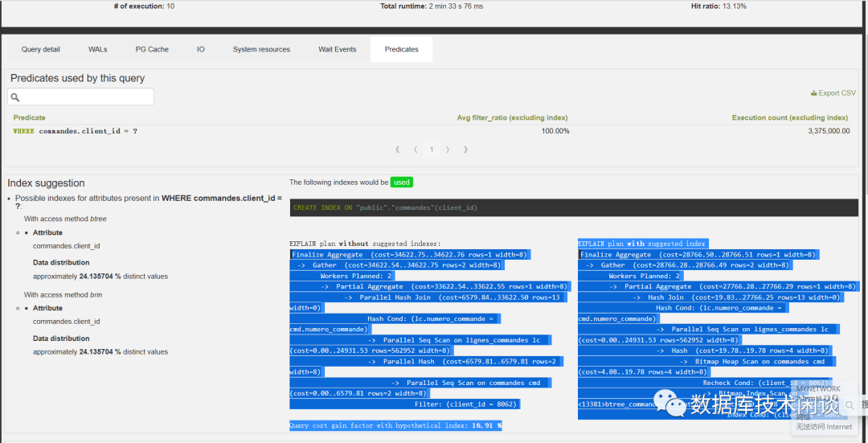Go to last page of predicates
Viewport: 868px width, 443px height.
pyautogui.click(x=465, y=150)
